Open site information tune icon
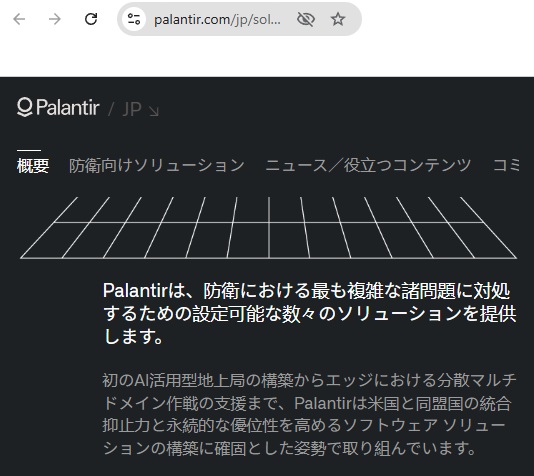The width and height of the screenshot is (534, 476). click(x=134, y=19)
